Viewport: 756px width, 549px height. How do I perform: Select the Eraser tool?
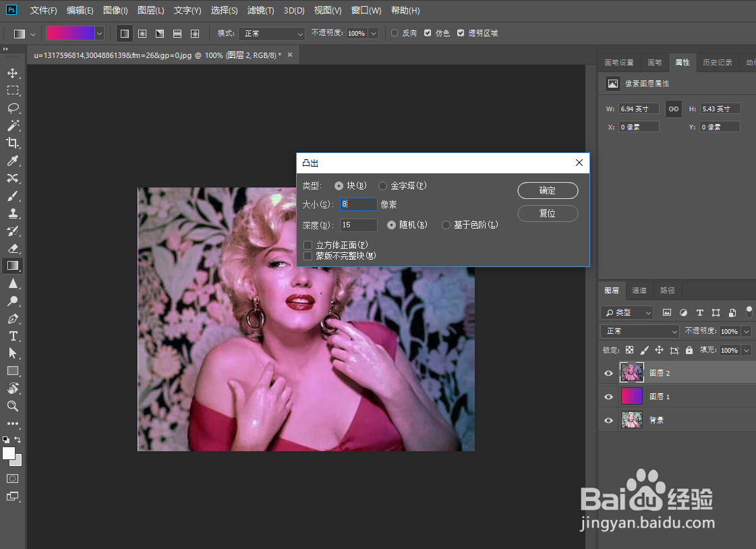click(13, 249)
